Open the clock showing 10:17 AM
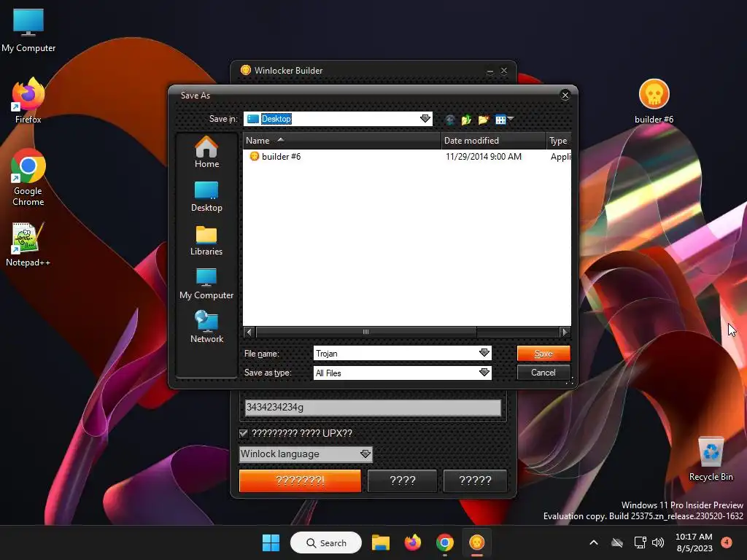The height and width of the screenshot is (560, 747). click(x=694, y=542)
